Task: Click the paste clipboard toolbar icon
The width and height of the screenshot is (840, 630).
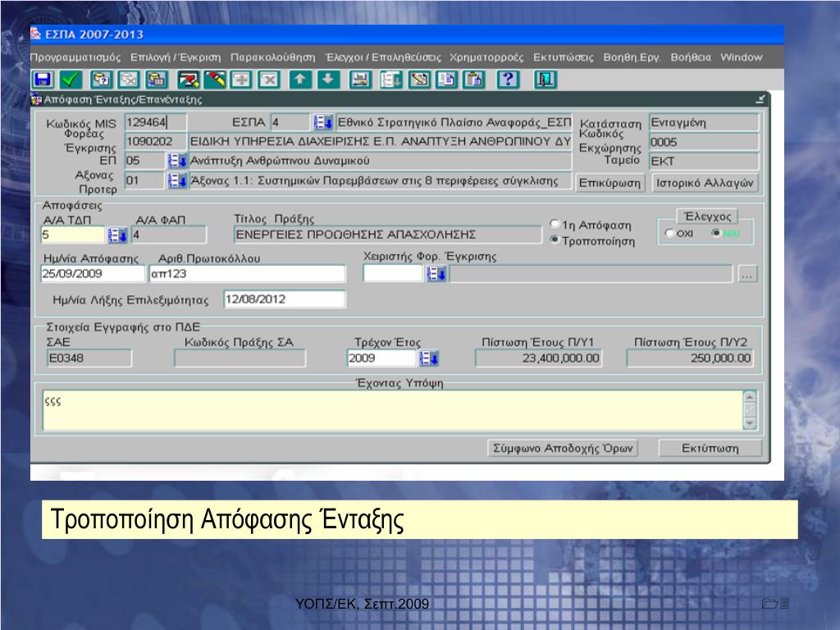Action: [x=474, y=80]
